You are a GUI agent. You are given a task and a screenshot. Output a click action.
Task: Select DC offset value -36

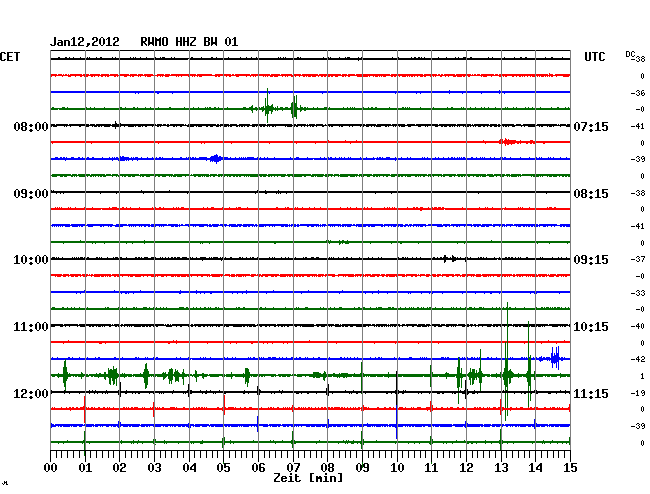[x=638, y=93]
